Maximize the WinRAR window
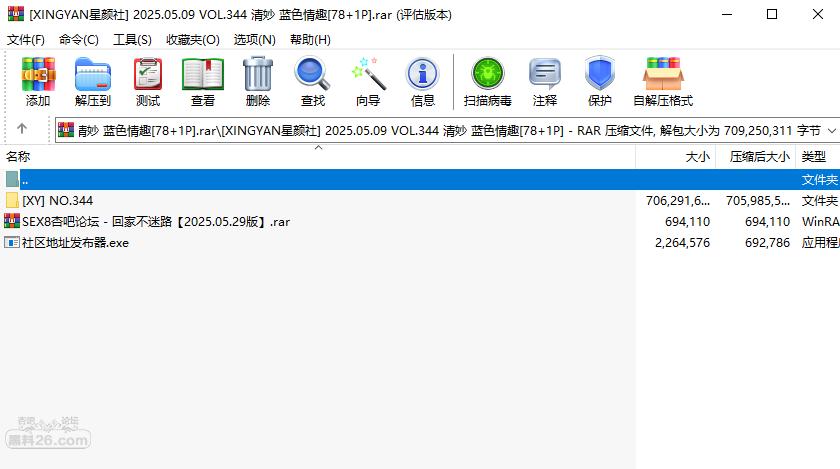The image size is (840, 469). (772, 14)
